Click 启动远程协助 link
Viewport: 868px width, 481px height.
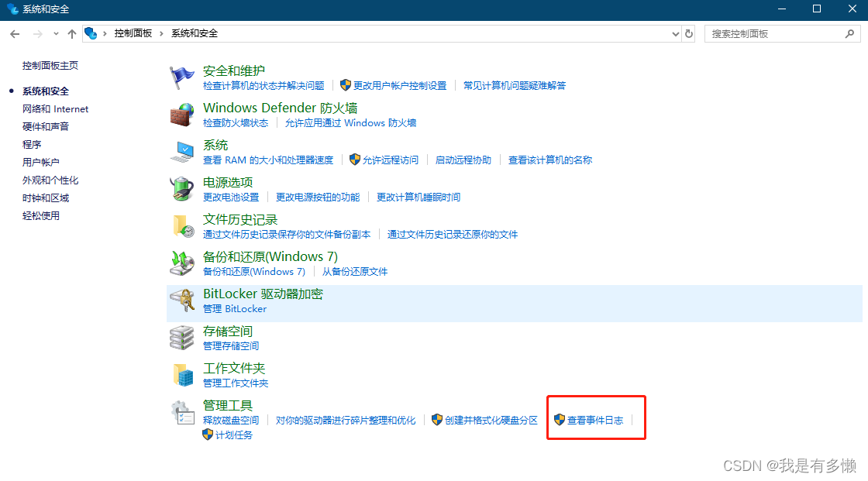463,160
